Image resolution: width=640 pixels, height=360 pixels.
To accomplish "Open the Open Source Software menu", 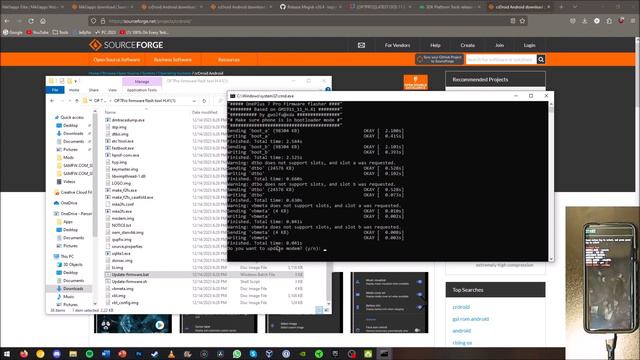I will [x=117, y=60].
